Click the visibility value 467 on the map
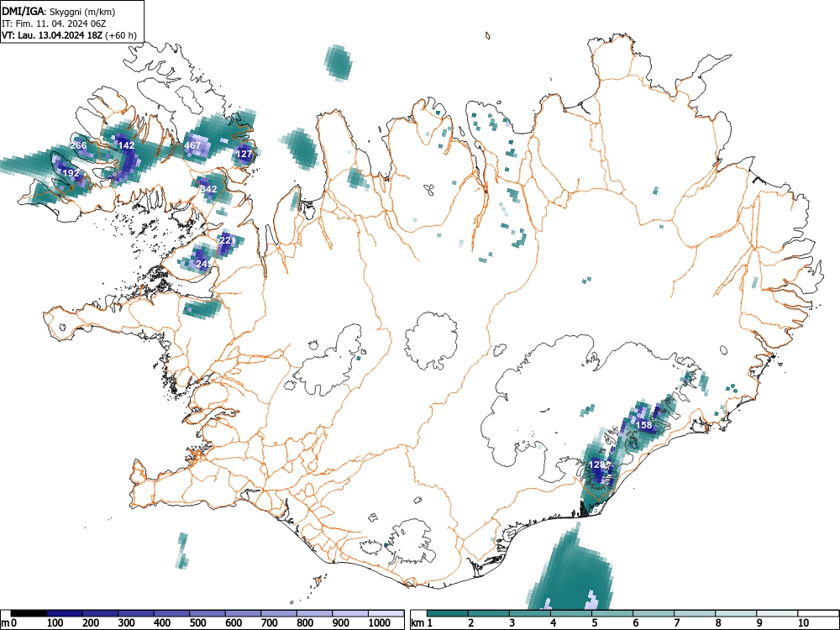Image resolution: width=840 pixels, height=630 pixels. click(192, 145)
